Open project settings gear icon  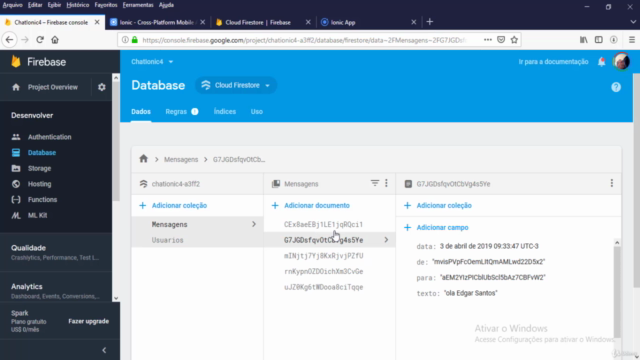[102, 87]
